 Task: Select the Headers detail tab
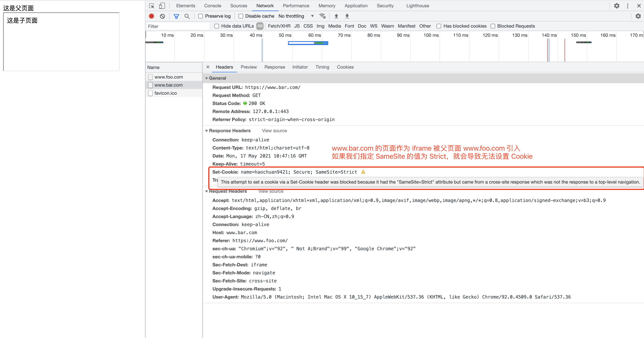[x=224, y=67]
